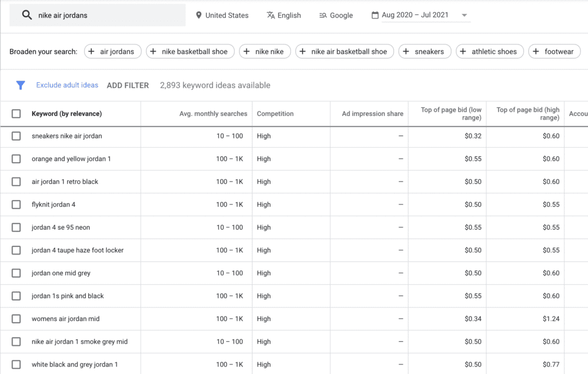
Task: Click the nike air jordans search field
Action: [98, 16]
